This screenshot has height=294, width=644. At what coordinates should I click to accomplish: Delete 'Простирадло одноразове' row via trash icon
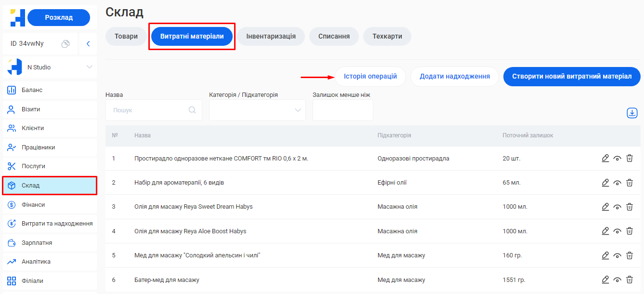630,158
